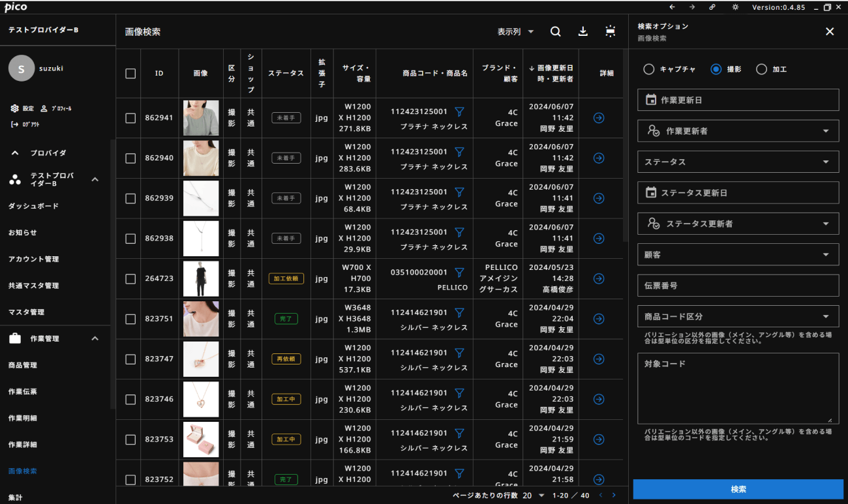The width and height of the screenshot is (848, 504).
Task: Click filter icon for row 862938 product code
Action: [x=459, y=232]
